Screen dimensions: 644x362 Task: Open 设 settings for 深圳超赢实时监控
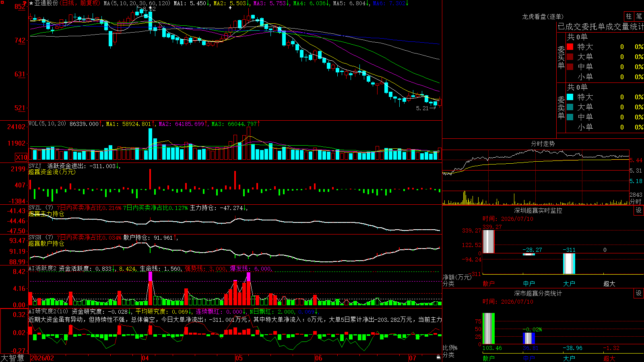click(639, 210)
